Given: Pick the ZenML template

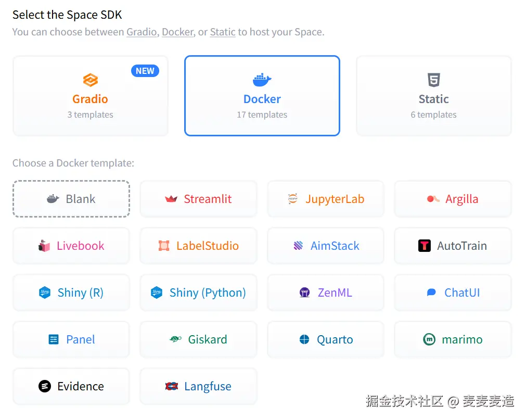Looking at the screenshot, I should coord(326,292).
